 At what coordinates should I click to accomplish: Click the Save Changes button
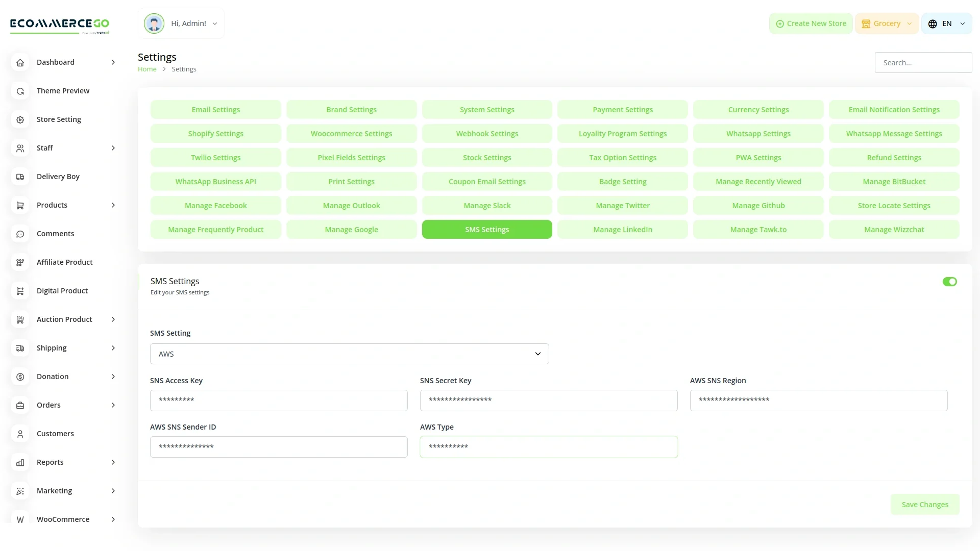(924, 504)
